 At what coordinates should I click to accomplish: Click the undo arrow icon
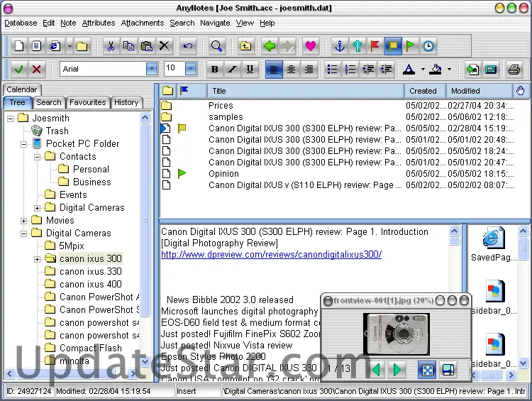[x=188, y=46]
